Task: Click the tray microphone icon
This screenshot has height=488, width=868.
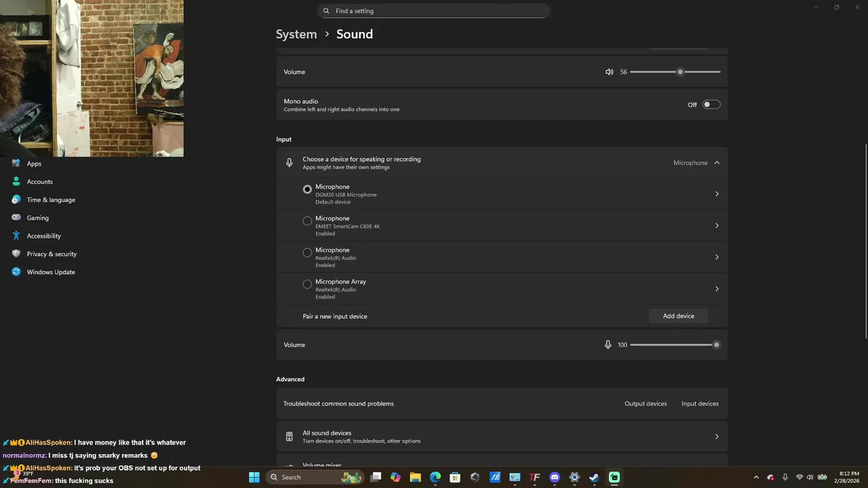Action: (785, 477)
